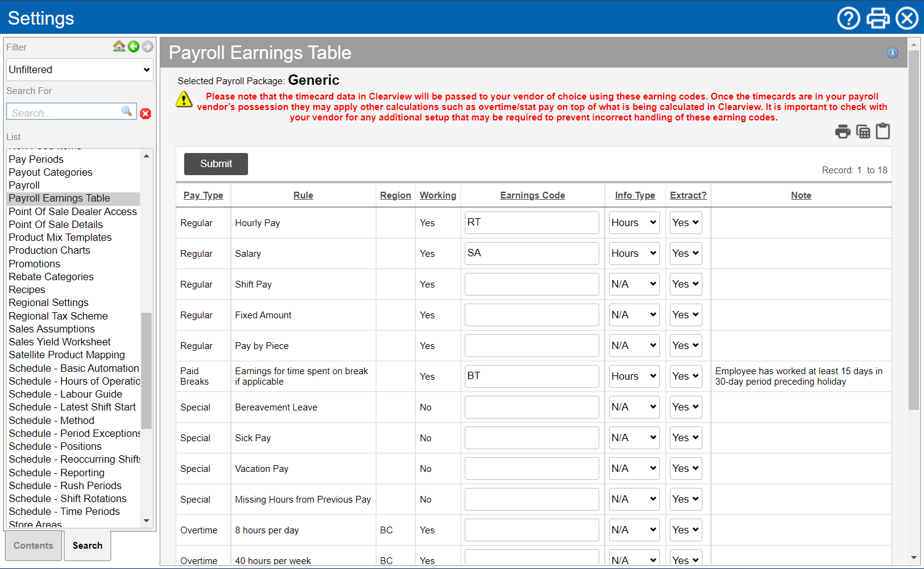
Task: Open Info Type dropdown for Hourly Pay
Action: (634, 223)
